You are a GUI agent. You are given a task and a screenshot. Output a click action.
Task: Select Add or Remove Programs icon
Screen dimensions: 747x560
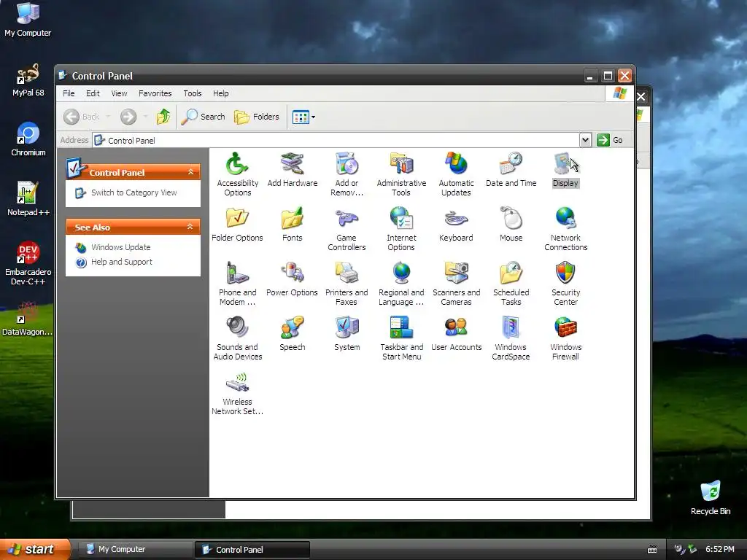click(347, 164)
